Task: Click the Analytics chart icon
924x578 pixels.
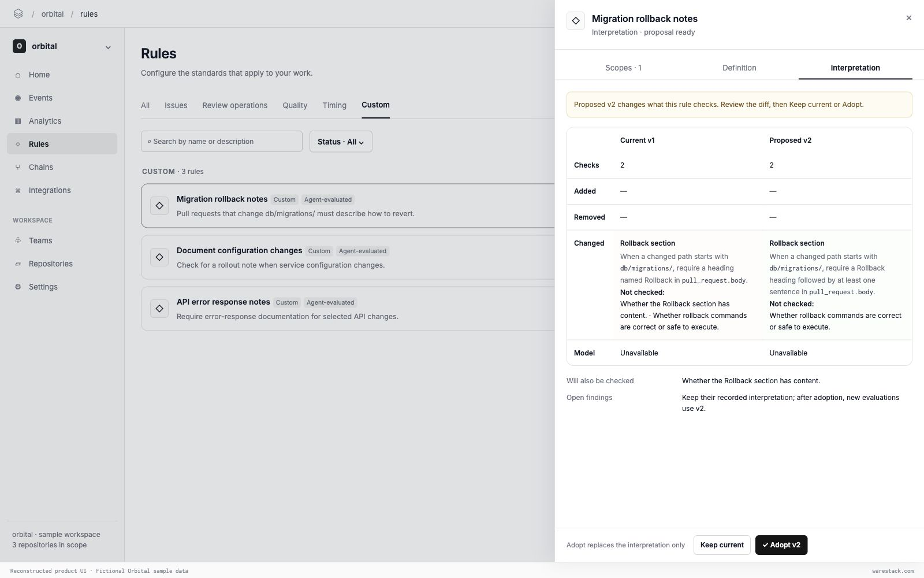Action: [18, 121]
